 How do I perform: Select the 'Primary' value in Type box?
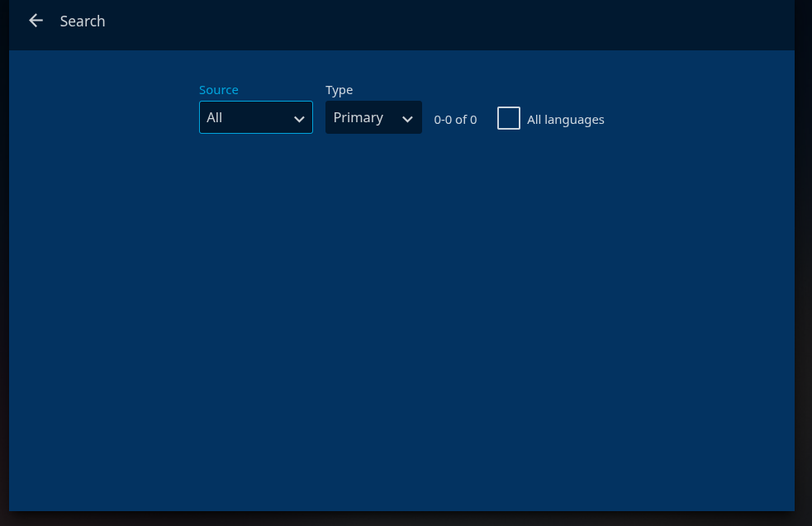coord(359,118)
